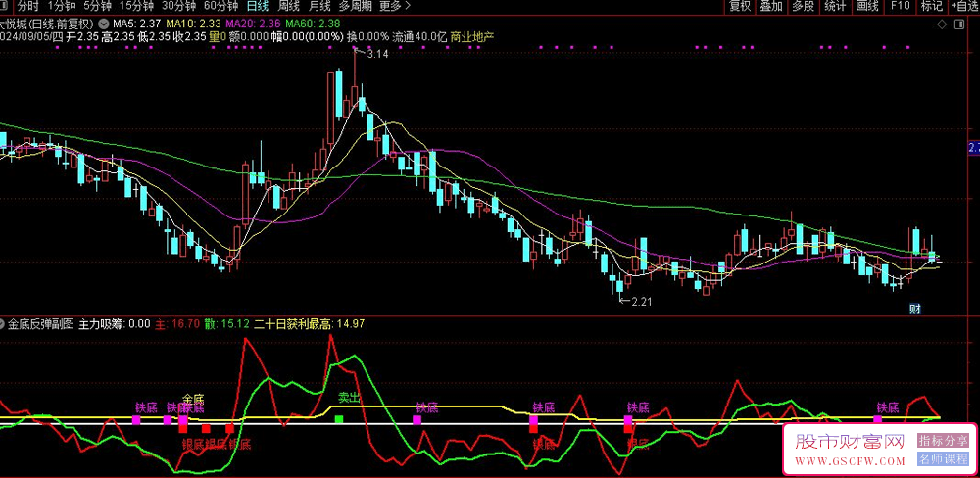Expand the 更多 periods list
Image resolution: width=980 pixels, height=478 pixels.
pos(393,6)
